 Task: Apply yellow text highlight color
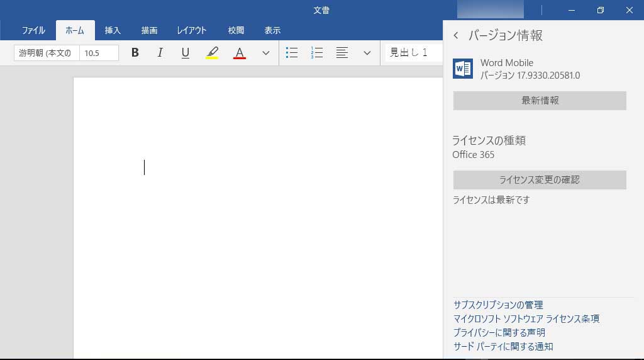coord(212,53)
